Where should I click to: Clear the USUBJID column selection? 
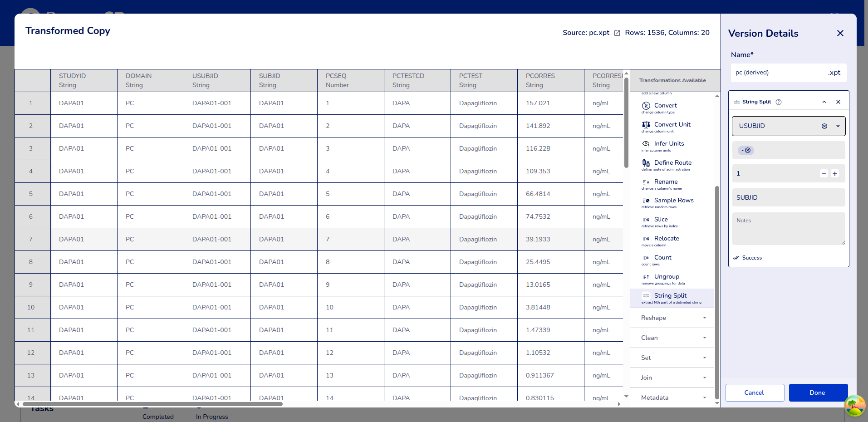point(824,126)
